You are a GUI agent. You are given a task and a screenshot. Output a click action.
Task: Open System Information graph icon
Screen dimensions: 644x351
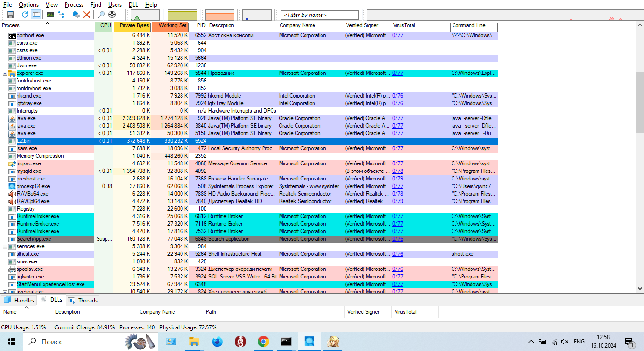pos(50,15)
